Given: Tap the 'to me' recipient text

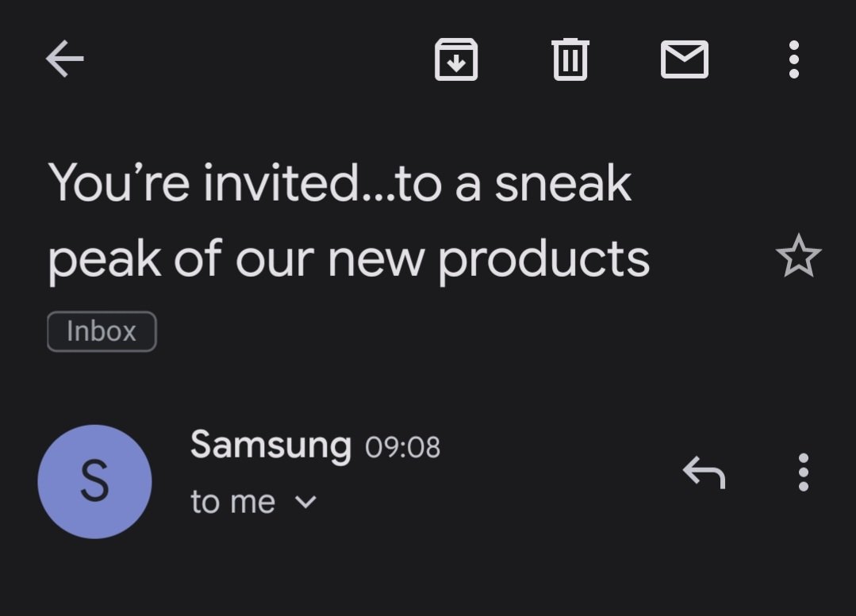Looking at the screenshot, I should (232, 501).
